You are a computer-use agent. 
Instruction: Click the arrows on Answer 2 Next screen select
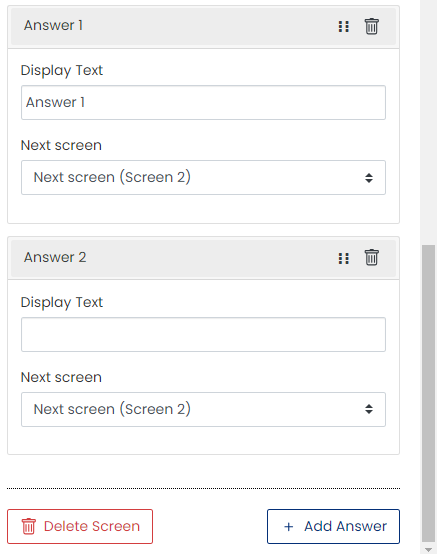(x=369, y=409)
